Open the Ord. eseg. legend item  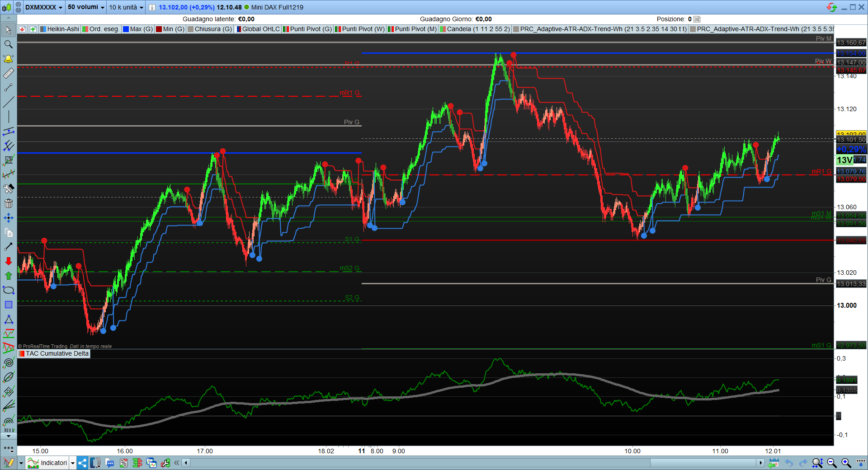click(x=101, y=29)
